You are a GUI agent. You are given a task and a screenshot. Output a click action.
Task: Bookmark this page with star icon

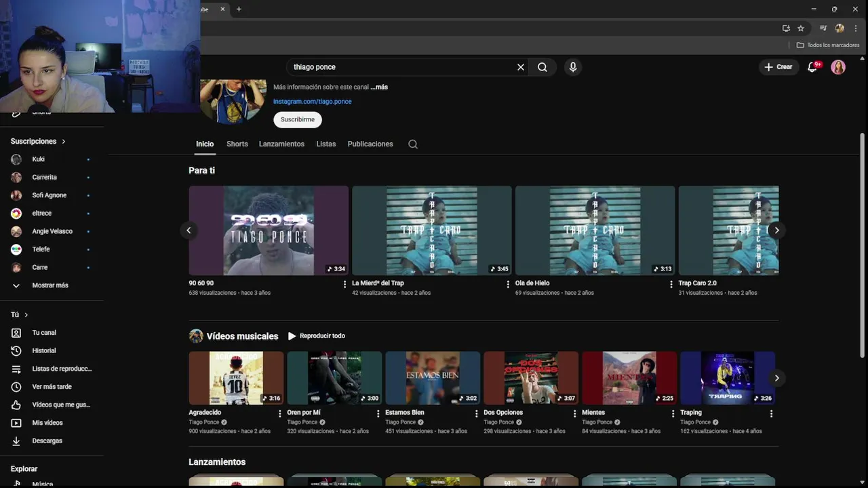[x=801, y=28]
